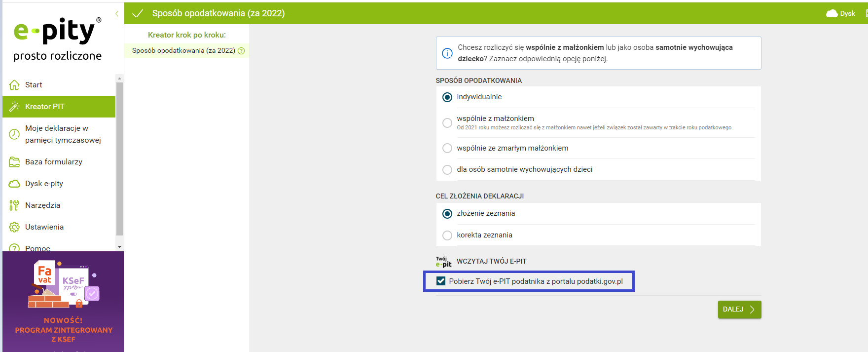Click the Dysk e-pity cloud icon
This screenshot has width=868, height=352.
pyautogui.click(x=14, y=184)
